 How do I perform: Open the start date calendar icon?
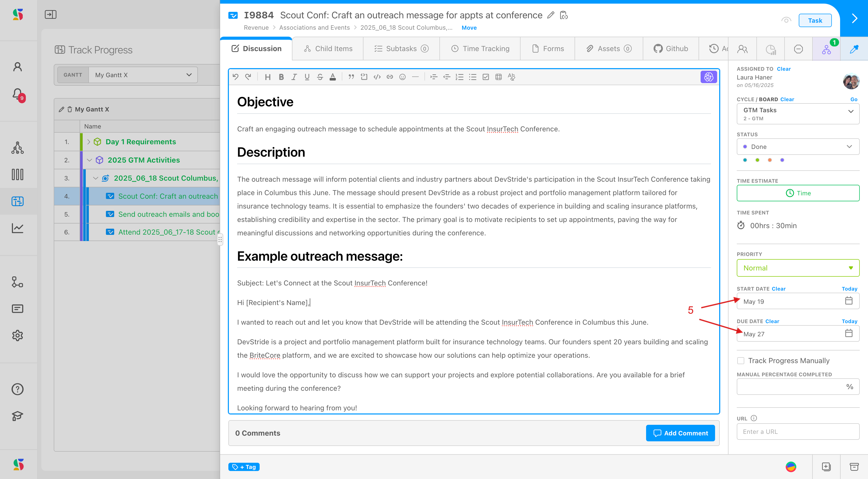coord(848,301)
